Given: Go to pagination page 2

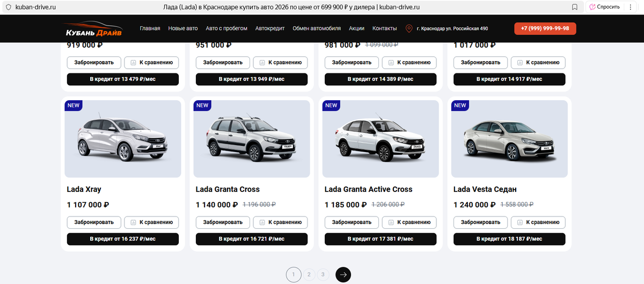Looking at the screenshot, I should point(309,275).
